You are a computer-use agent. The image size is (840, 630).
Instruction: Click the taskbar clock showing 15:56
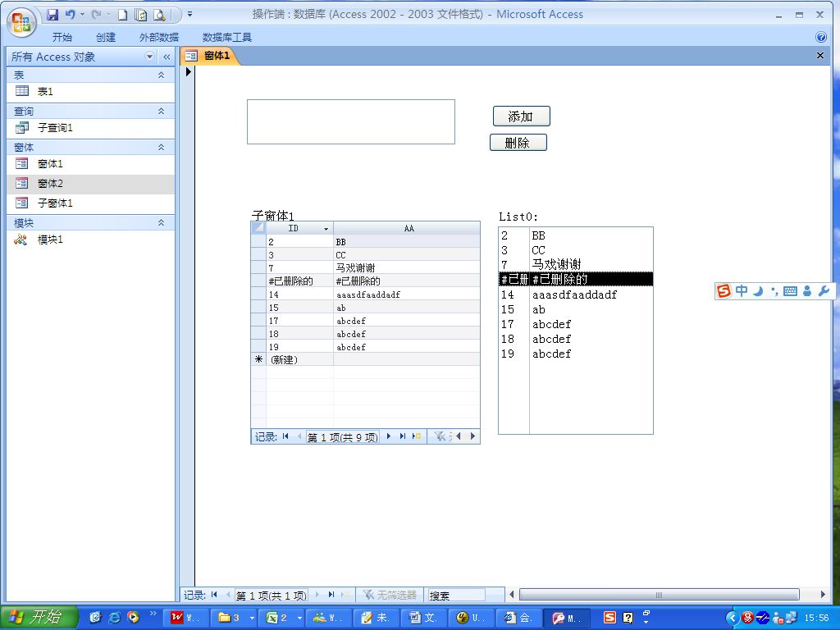point(816,619)
